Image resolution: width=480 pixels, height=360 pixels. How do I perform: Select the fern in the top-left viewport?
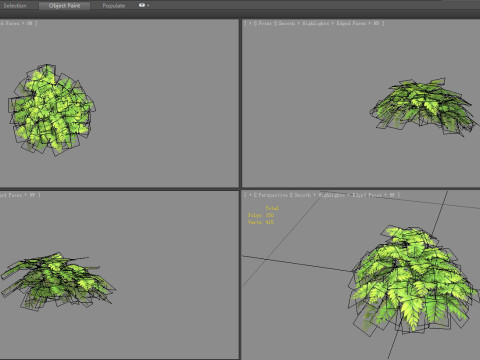coord(52,109)
